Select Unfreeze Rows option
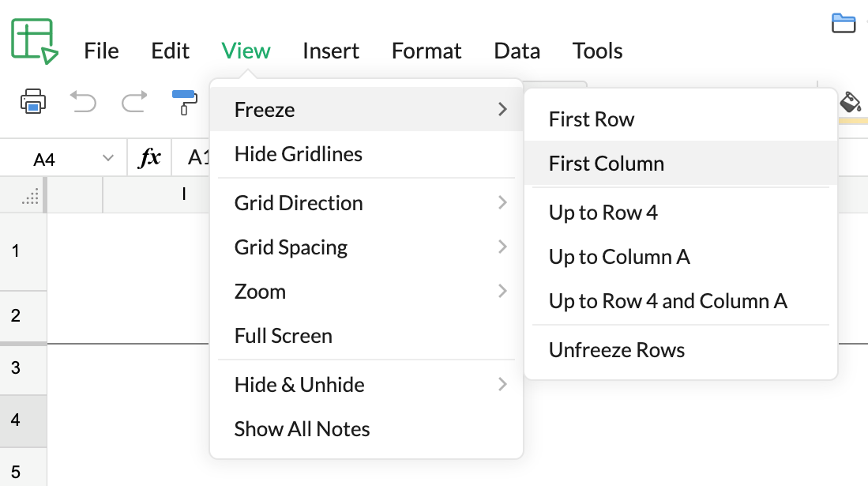The width and height of the screenshot is (868, 486). [x=616, y=350]
